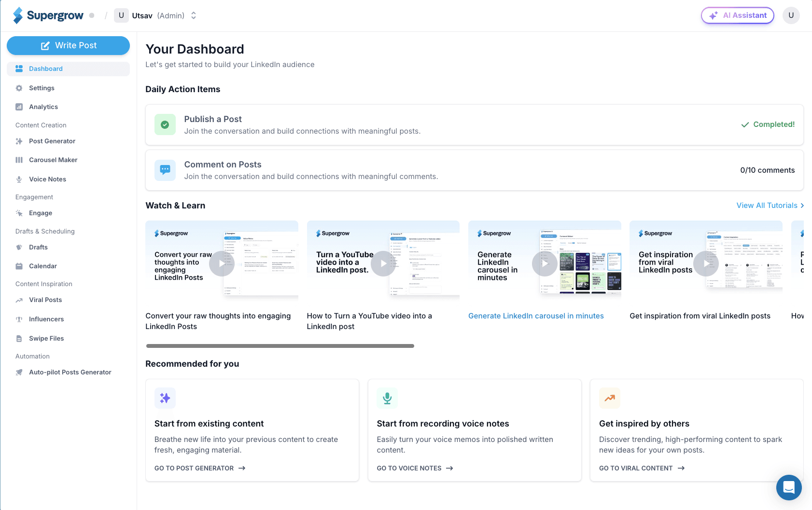
Task: Click the 0/10 comments counter
Action: click(x=768, y=170)
